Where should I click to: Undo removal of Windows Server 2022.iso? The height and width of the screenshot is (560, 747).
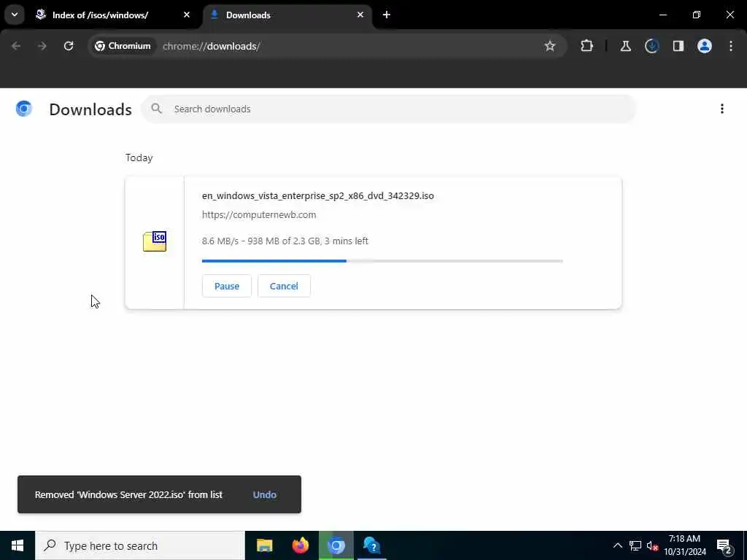tap(264, 495)
